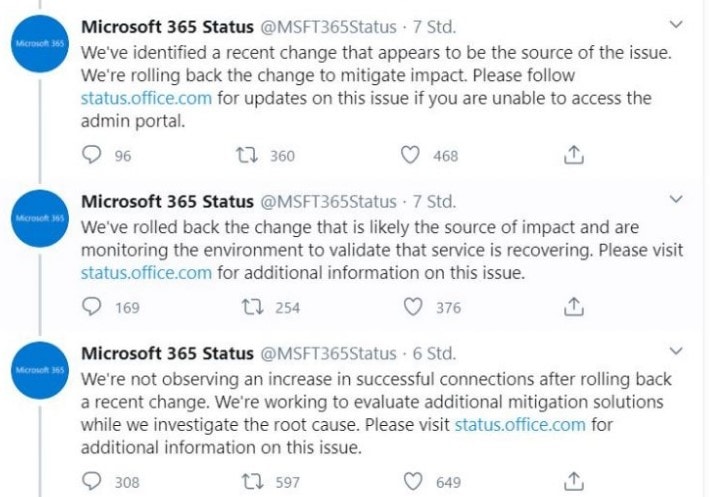This screenshot has width=712, height=497.
Task: Open status.office.com link in first tweet
Action: pyautogui.click(x=146, y=98)
